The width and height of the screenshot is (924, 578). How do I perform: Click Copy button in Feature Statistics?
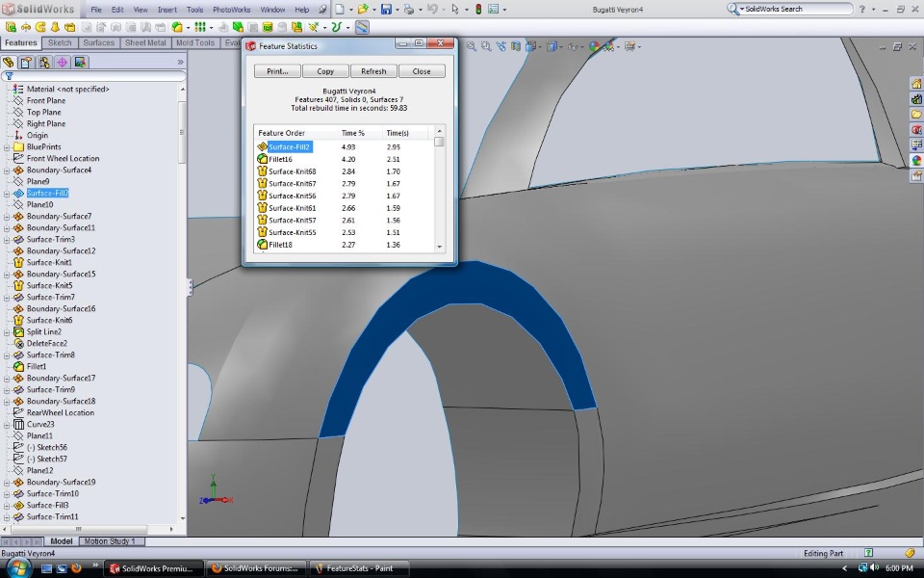click(325, 71)
